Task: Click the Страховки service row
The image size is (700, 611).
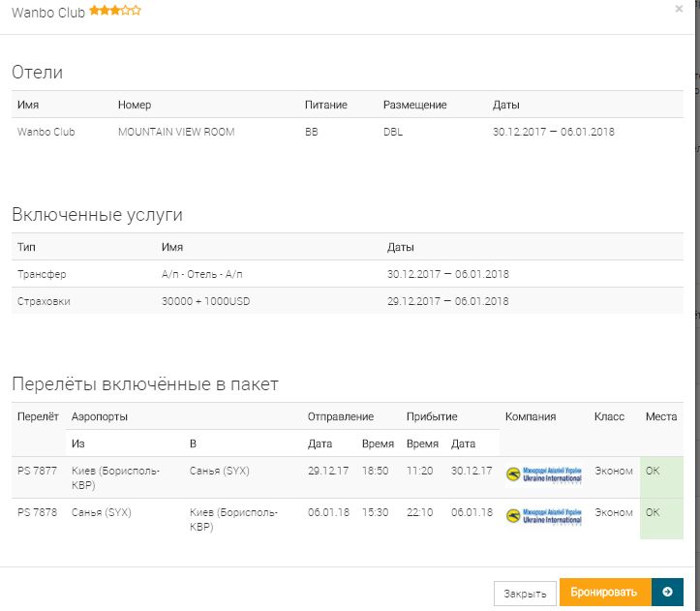Action: tap(44, 301)
